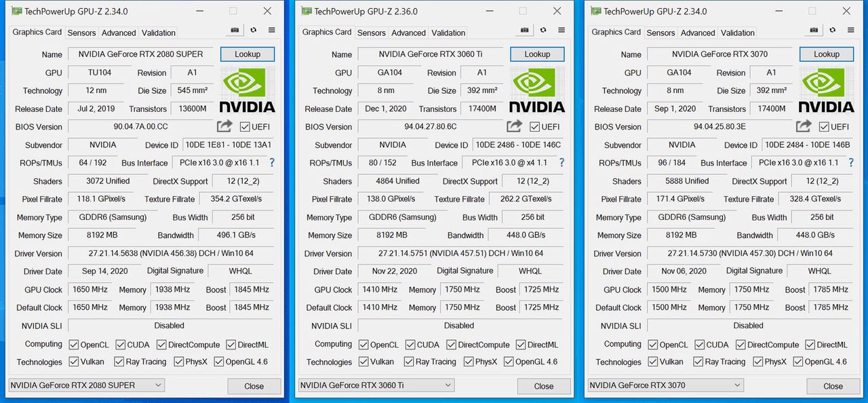Click Close button in RTX 3070 window

833,386
